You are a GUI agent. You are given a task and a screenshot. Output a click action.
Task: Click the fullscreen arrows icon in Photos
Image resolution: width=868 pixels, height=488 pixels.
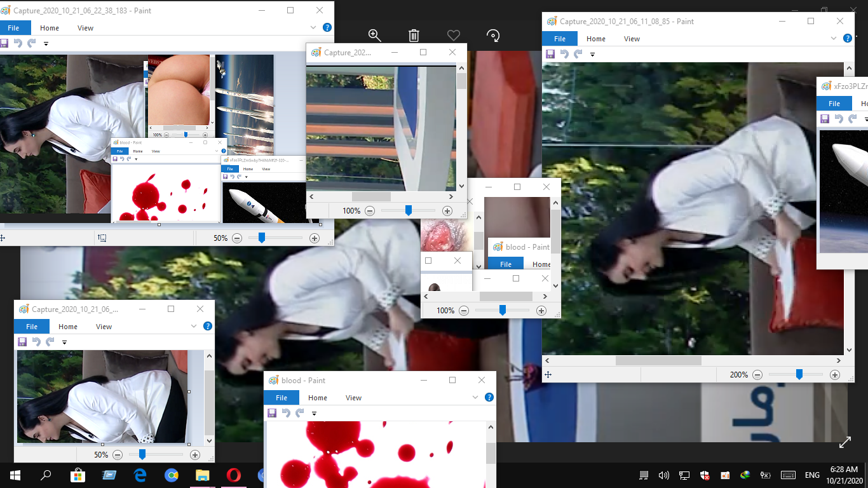click(x=845, y=442)
